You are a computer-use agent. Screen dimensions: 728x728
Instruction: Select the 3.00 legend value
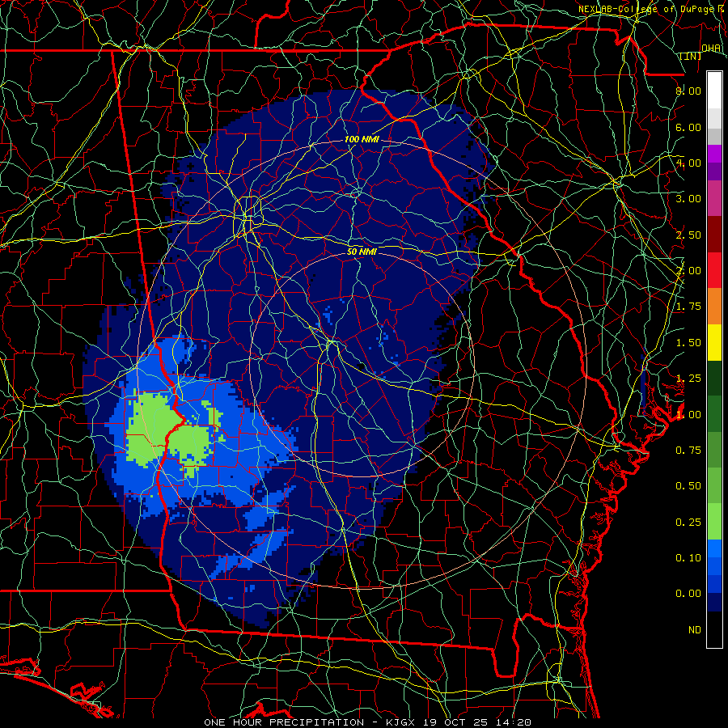[688, 199]
